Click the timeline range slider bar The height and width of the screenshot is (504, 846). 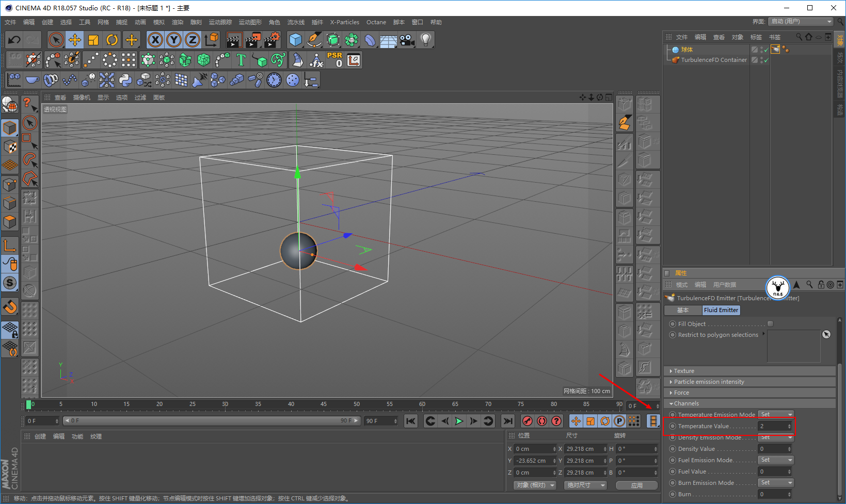click(211, 421)
